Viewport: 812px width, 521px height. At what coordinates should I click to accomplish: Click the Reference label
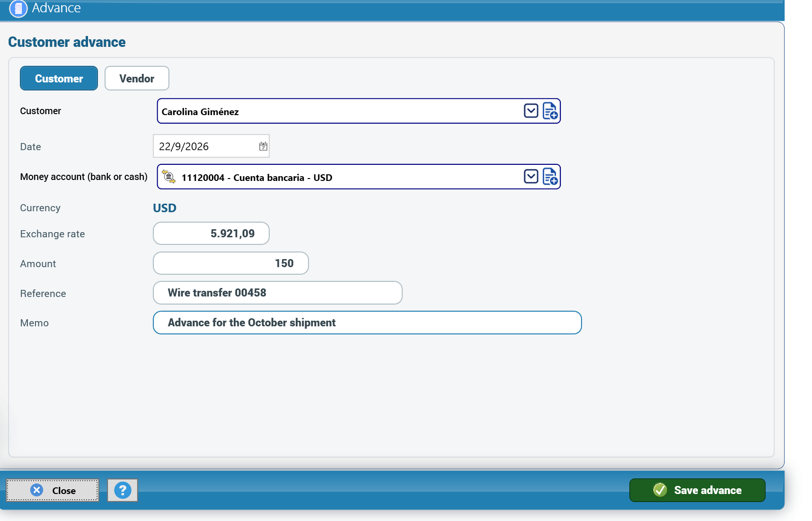click(x=43, y=294)
